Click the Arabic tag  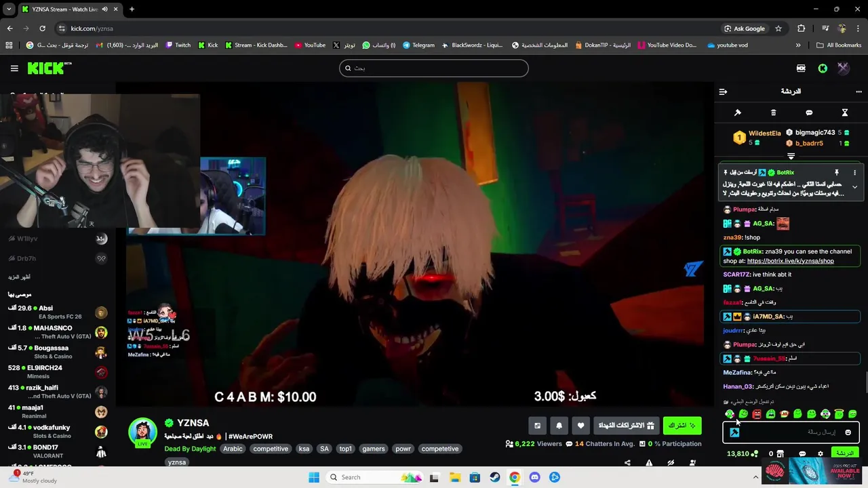[x=233, y=449]
